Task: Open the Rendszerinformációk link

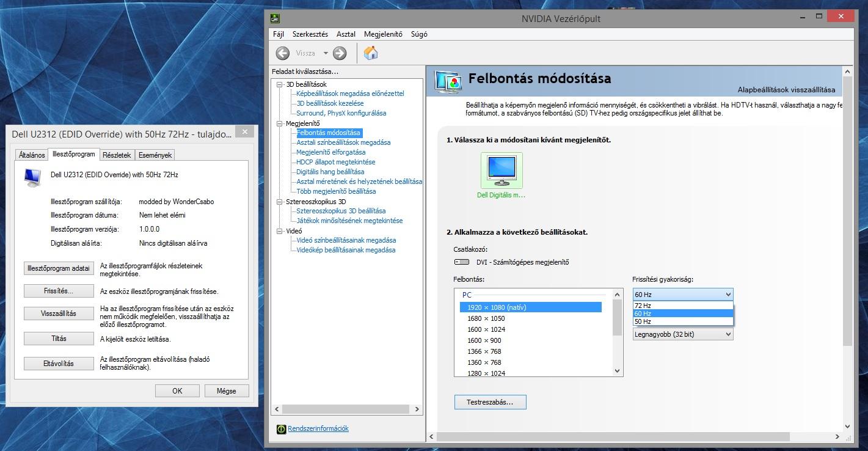Action: pyautogui.click(x=318, y=429)
